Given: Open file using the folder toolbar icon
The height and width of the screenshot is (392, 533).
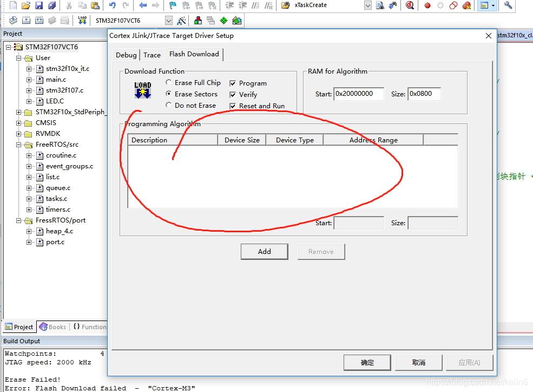Looking at the screenshot, I should (26, 5).
